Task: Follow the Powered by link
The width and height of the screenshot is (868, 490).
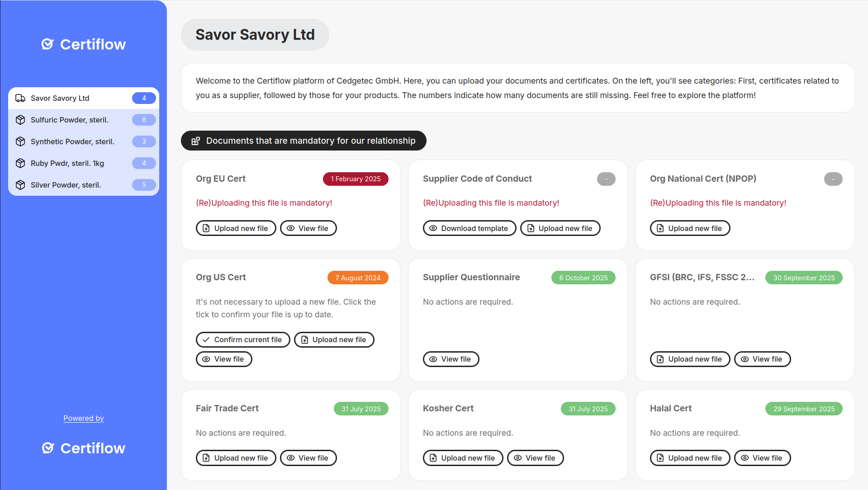Action: pyautogui.click(x=84, y=418)
